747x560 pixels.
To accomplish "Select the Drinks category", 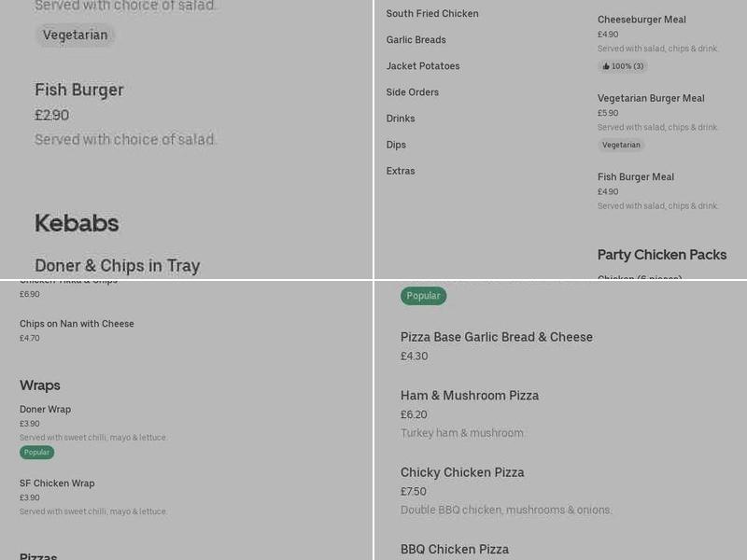I will [x=401, y=119].
